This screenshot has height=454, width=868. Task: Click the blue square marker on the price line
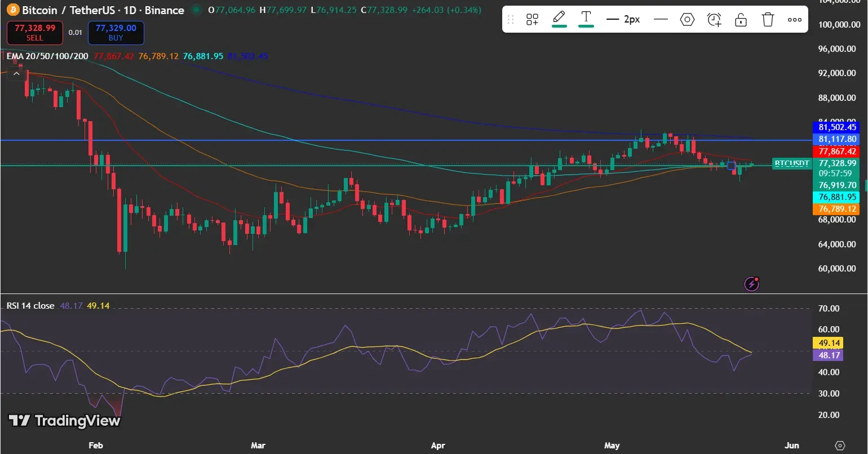tap(731, 166)
